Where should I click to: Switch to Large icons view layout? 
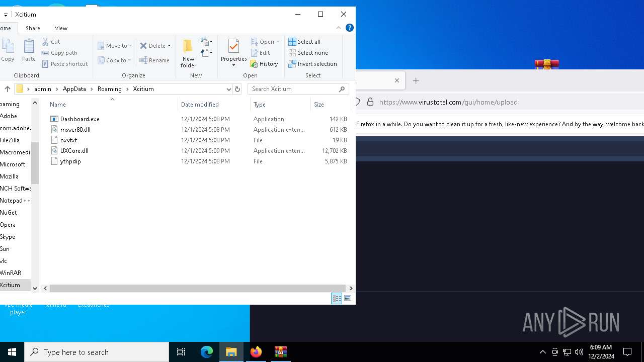[348, 298]
